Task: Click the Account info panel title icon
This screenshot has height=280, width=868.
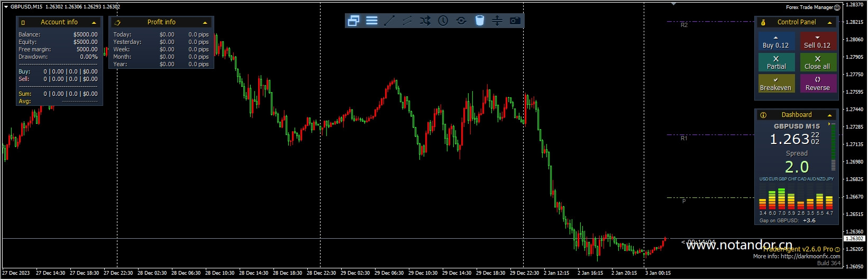Action: click(23, 22)
